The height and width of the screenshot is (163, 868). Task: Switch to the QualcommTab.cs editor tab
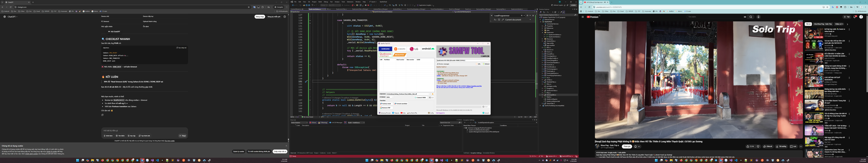click(x=341, y=9)
